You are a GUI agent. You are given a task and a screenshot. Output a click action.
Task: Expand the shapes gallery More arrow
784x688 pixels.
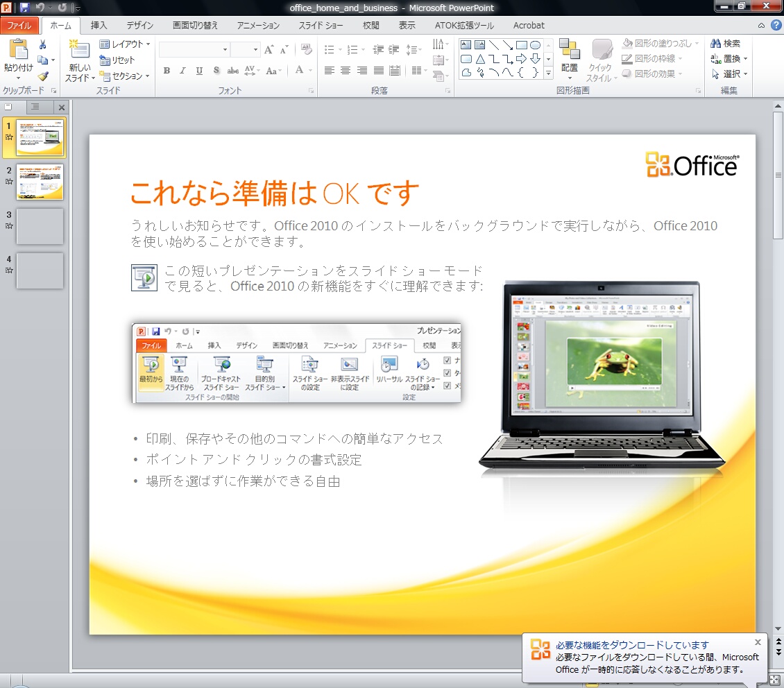(x=549, y=73)
